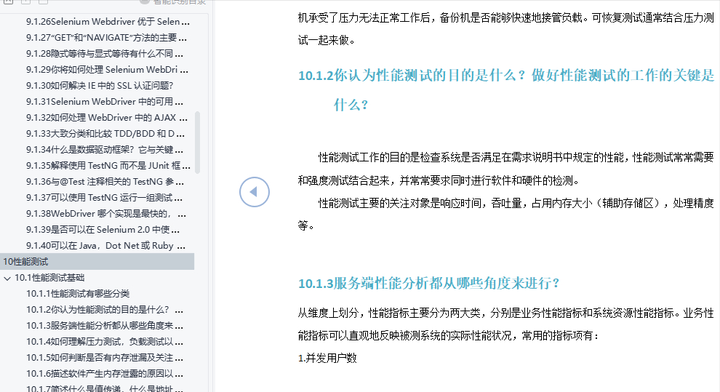The width and height of the screenshot is (720, 392).
Task: Click the circular back arrow button
Action: click(254, 192)
